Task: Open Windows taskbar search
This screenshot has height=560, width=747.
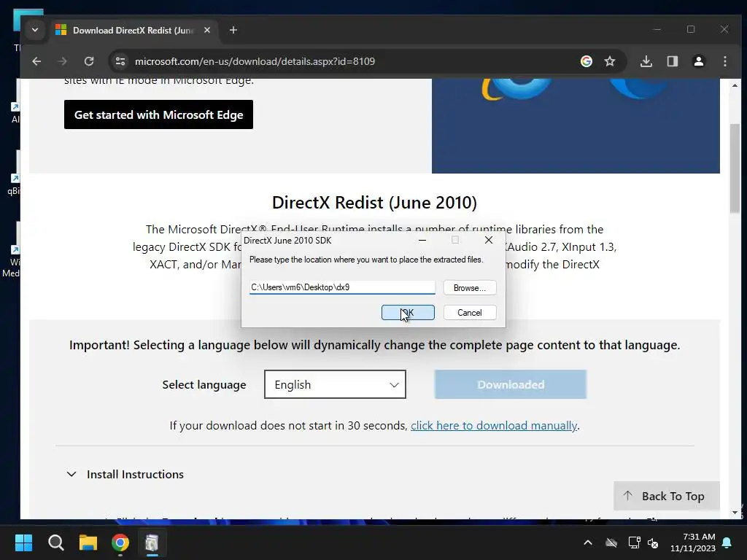Action: coord(55,542)
